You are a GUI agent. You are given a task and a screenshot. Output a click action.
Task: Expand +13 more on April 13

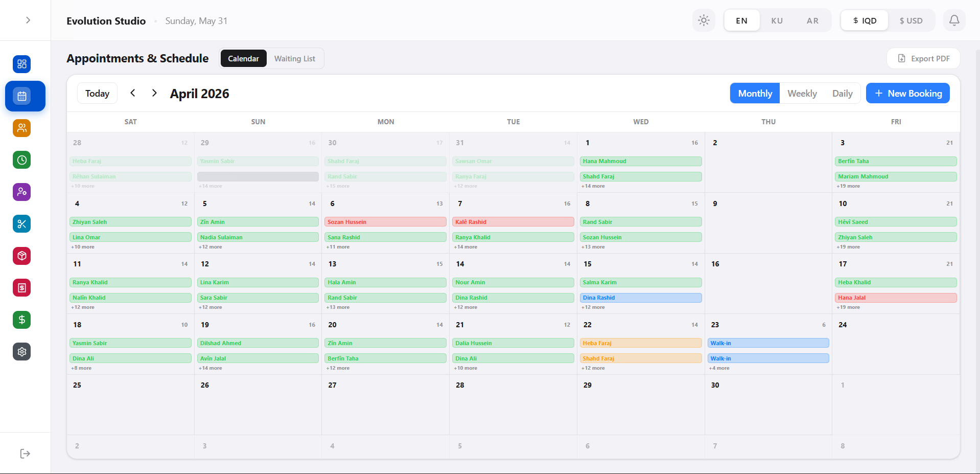click(x=338, y=307)
